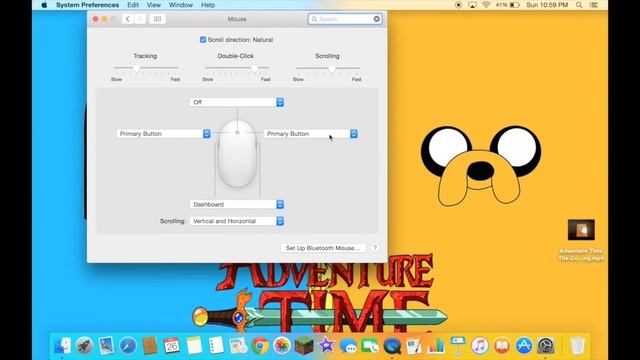The width and height of the screenshot is (640, 360).
Task: Close the Mouse preferences window
Action: (x=96, y=19)
